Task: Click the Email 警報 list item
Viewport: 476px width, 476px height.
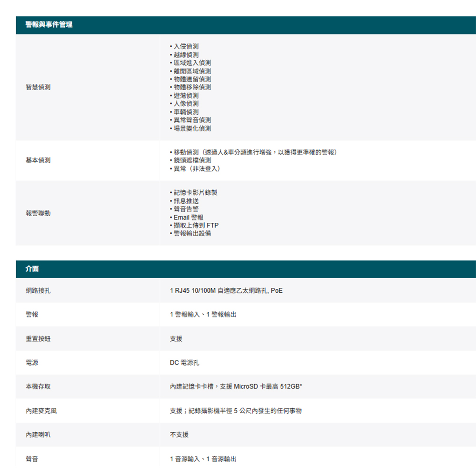Action: tap(188, 217)
